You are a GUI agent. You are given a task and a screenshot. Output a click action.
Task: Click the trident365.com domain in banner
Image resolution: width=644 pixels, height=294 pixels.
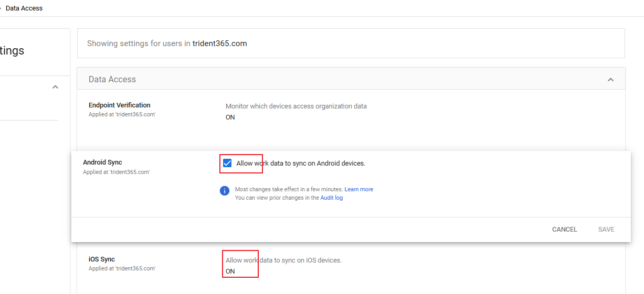click(x=219, y=43)
